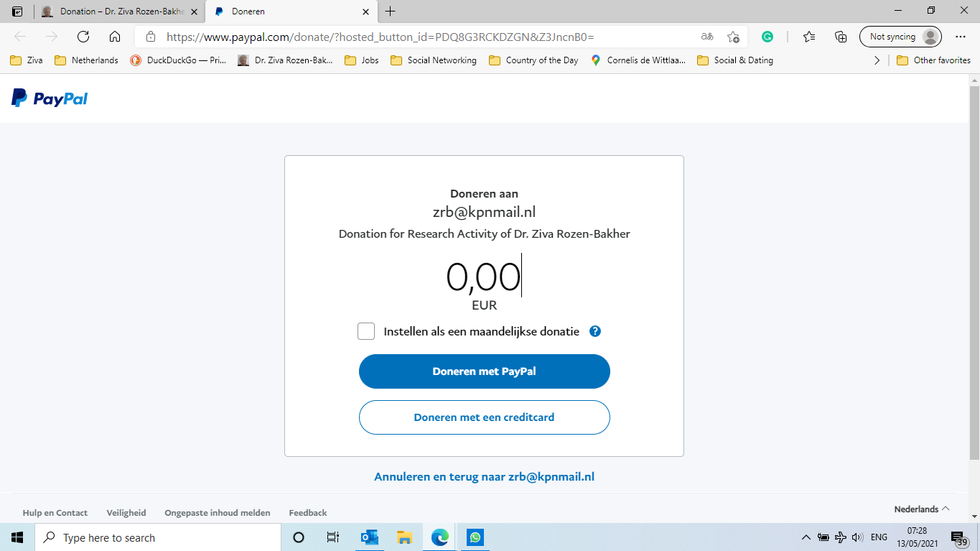980x551 pixels.
Task: Open Veiligheid footer link
Action: pos(126,513)
